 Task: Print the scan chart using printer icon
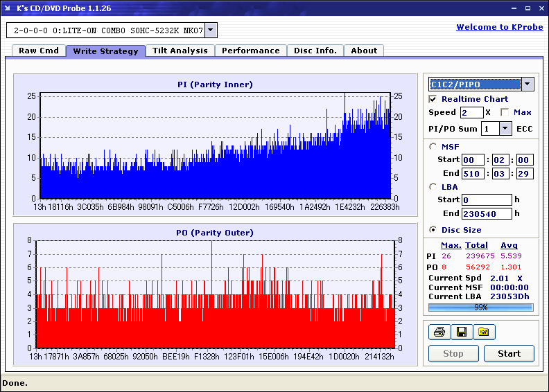439,332
